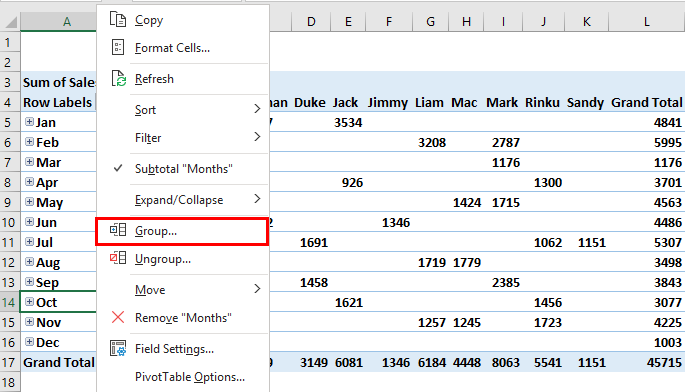Click cell value 3534
685x392 pixels.
coord(348,123)
